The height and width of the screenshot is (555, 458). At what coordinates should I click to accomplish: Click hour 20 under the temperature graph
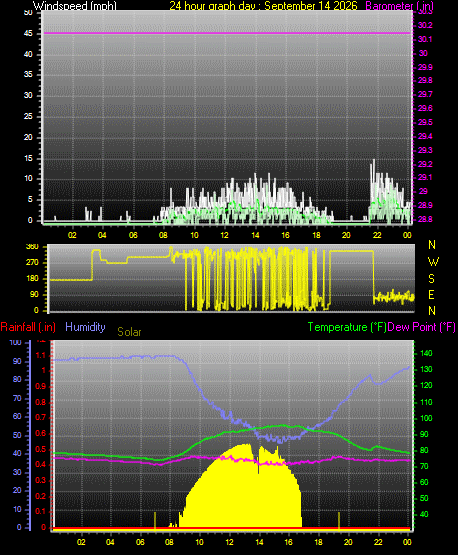(x=348, y=542)
